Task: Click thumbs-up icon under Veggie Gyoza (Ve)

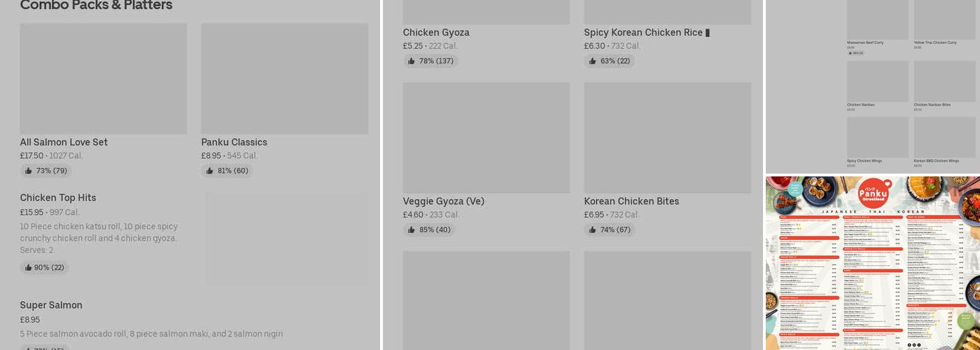Action: click(412, 230)
